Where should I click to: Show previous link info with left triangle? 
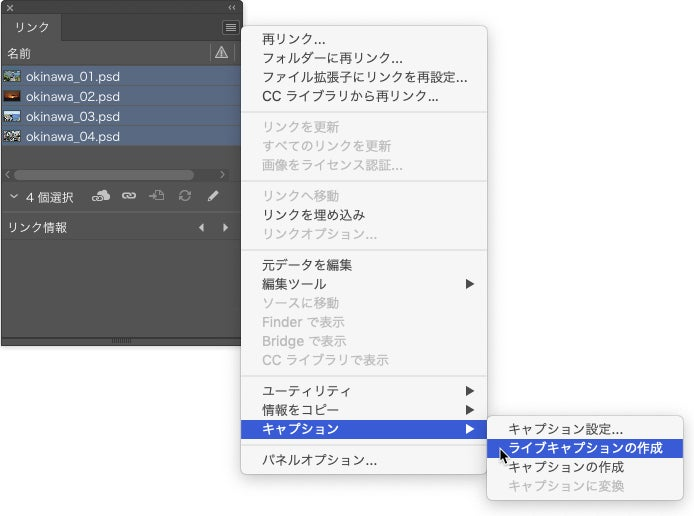pos(201,227)
